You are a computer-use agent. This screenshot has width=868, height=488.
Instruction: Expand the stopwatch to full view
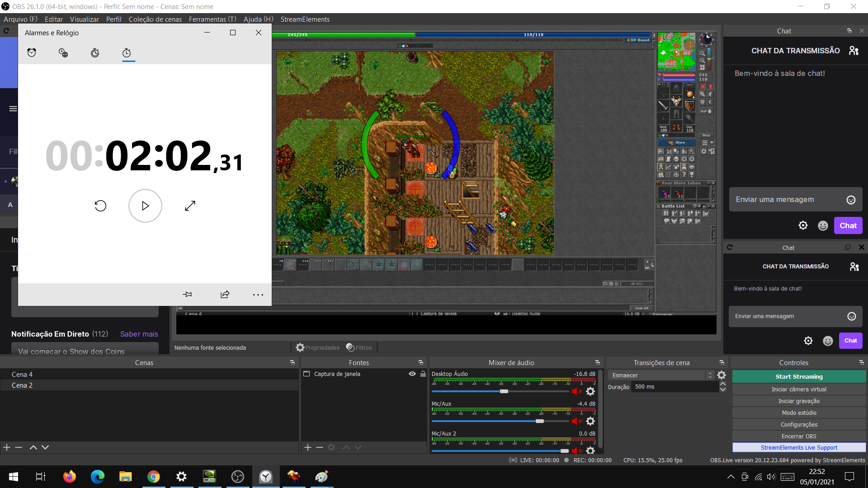190,206
